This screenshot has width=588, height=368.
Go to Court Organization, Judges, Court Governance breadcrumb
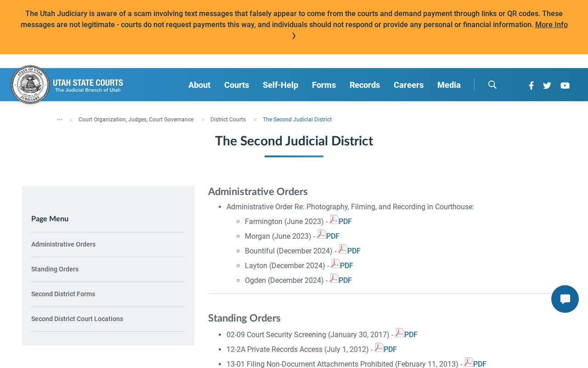coord(136,120)
